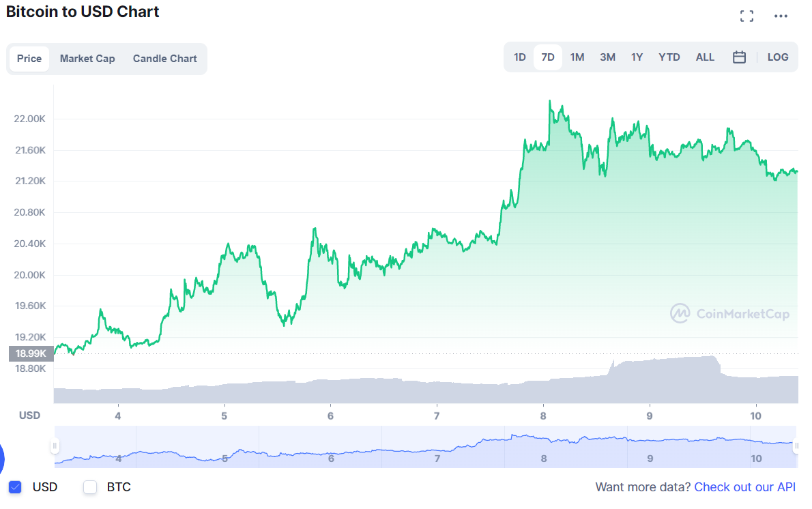Enable logarithmic scale with LOG button
Viewport: 812px width, 509px height.
[778, 57]
